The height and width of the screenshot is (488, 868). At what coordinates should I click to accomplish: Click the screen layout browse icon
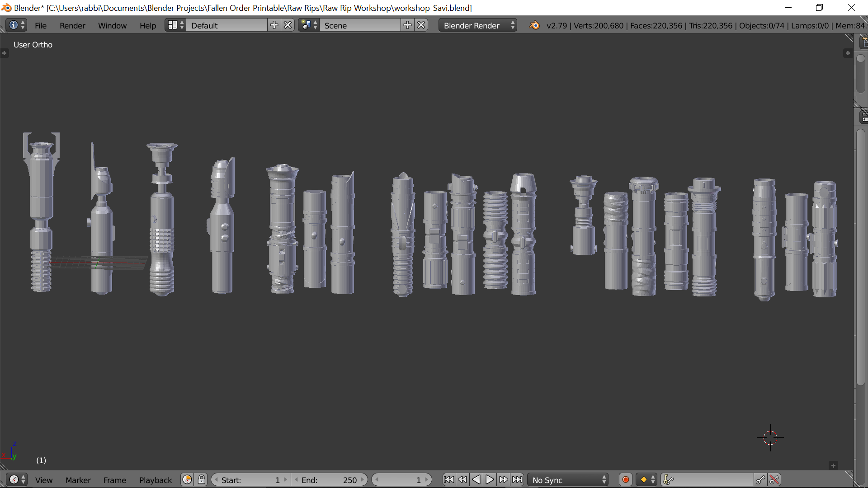[175, 25]
